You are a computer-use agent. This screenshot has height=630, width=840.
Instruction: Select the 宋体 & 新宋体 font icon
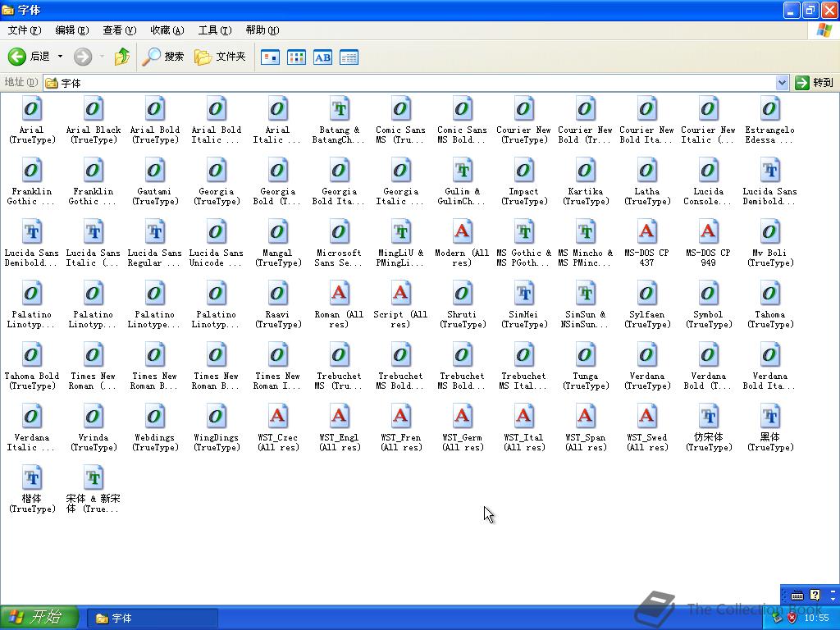point(94,479)
